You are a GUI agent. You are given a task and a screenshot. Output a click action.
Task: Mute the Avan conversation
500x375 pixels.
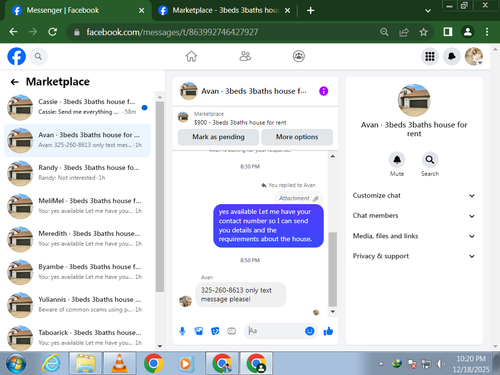click(x=397, y=160)
